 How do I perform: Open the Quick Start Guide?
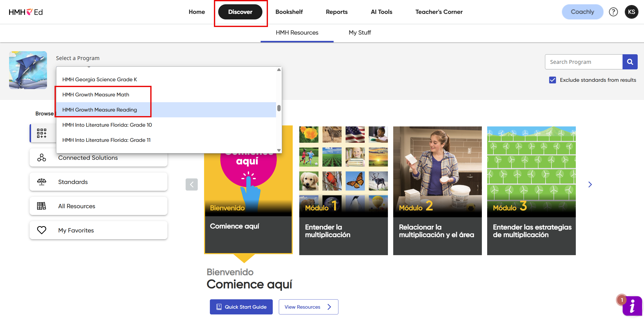pyautogui.click(x=241, y=307)
